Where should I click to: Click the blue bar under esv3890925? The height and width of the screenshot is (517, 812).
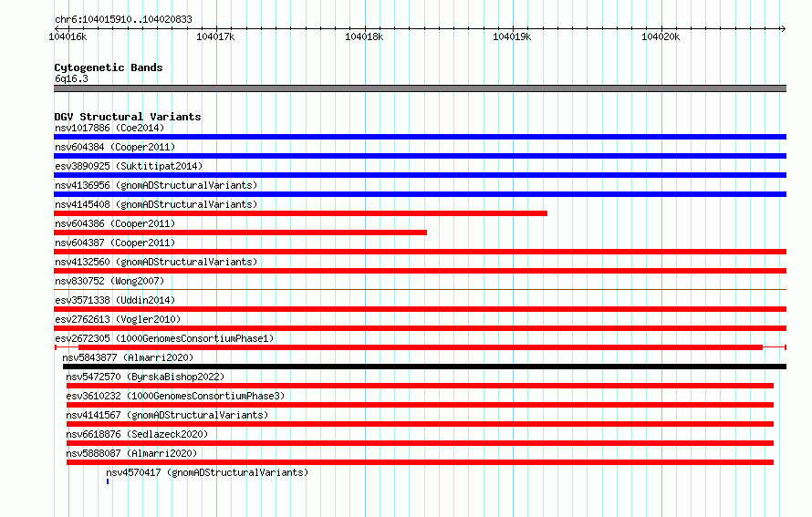420,175
